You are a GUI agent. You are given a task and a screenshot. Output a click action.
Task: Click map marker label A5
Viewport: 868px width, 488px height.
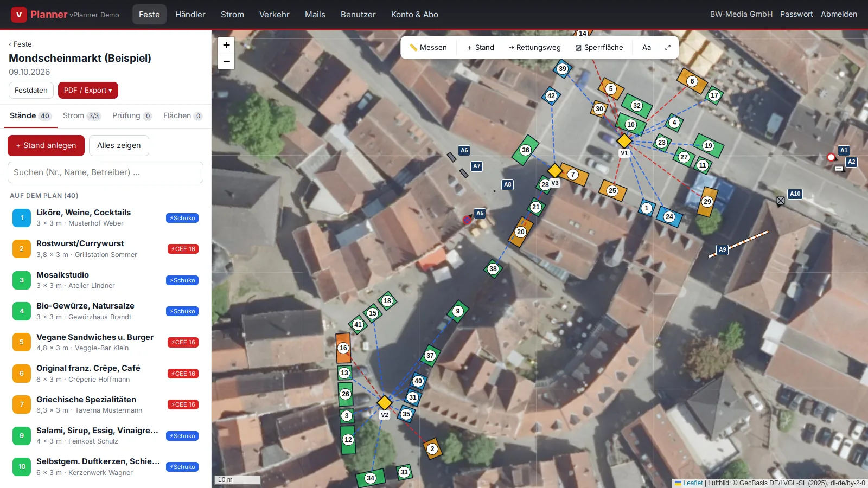point(480,213)
